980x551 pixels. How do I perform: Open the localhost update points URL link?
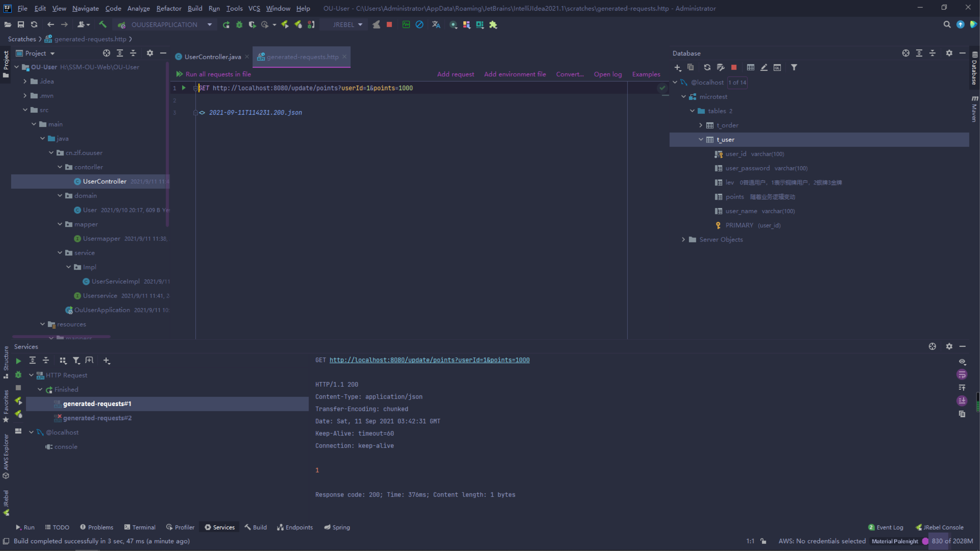(x=429, y=360)
